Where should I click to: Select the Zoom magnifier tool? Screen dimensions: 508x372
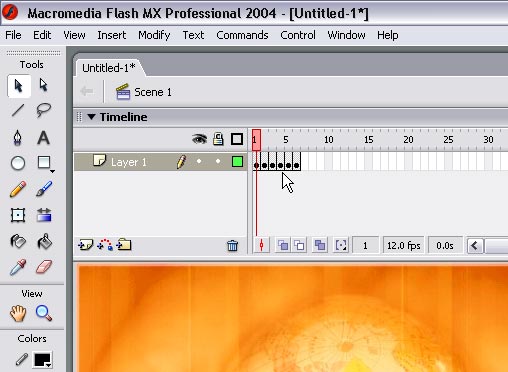[x=44, y=313]
